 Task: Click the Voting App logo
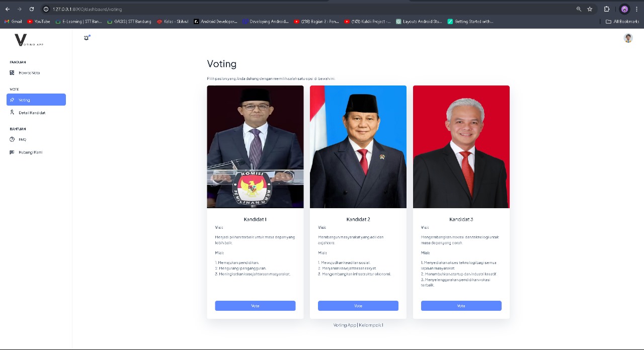[x=29, y=40]
